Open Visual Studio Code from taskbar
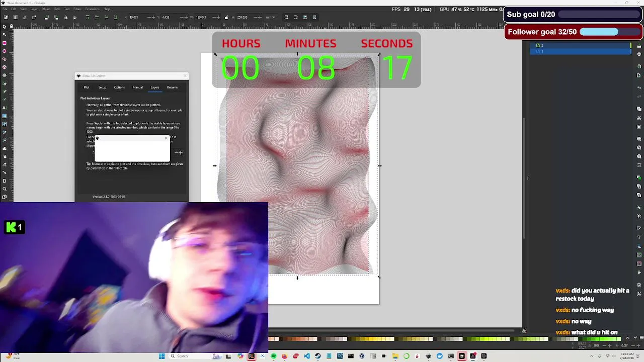 [x=307, y=356]
